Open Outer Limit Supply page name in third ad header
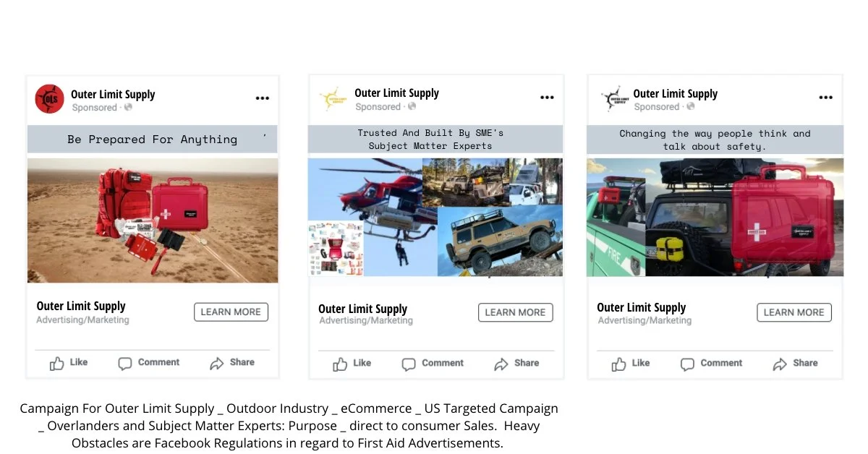 676,93
